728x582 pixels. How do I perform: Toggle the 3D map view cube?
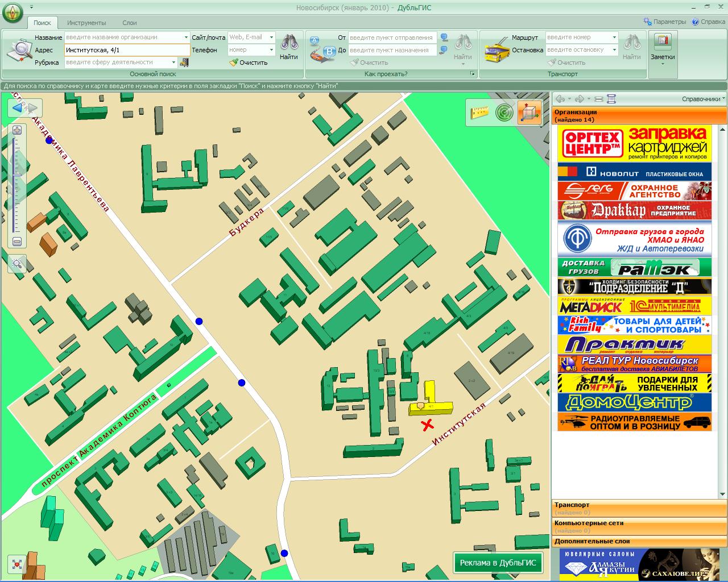(529, 112)
